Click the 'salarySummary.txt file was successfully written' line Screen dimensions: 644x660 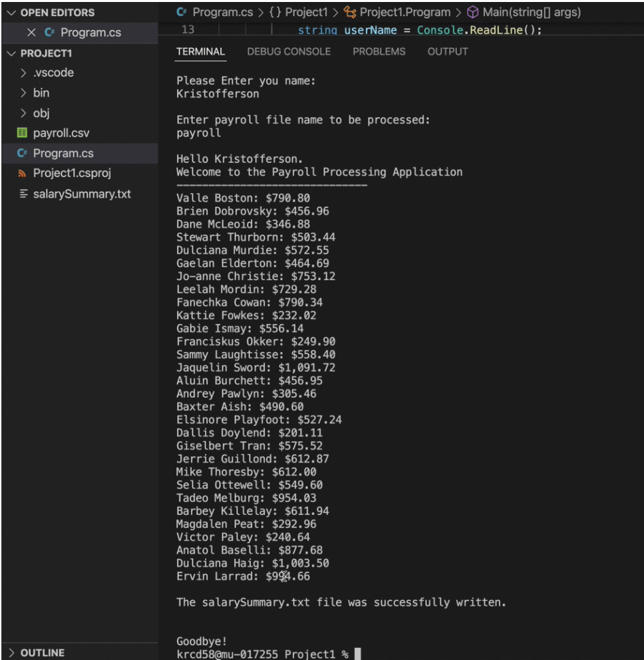click(x=341, y=603)
